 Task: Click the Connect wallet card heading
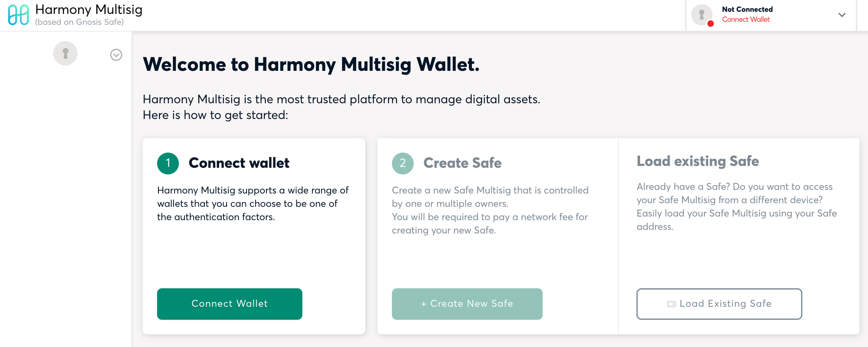(x=239, y=163)
